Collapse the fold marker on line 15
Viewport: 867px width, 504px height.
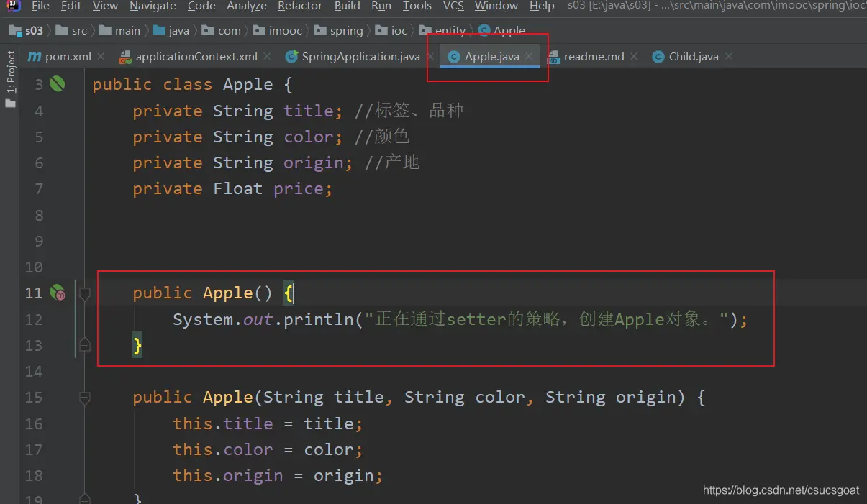point(85,398)
